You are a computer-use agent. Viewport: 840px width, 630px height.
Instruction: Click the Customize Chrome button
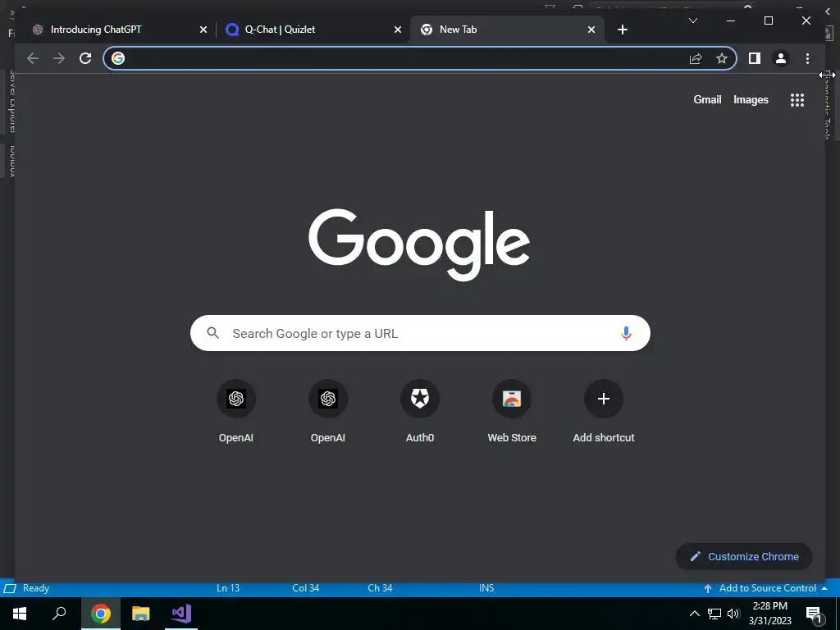[x=744, y=557]
